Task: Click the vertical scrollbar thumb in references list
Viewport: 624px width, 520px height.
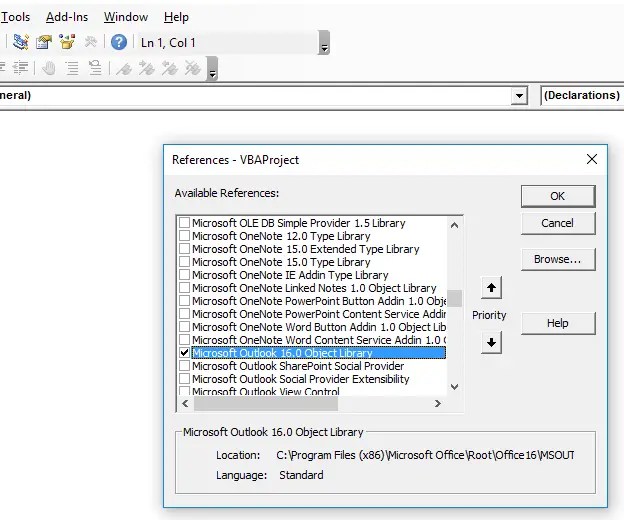Action: pyautogui.click(x=454, y=298)
